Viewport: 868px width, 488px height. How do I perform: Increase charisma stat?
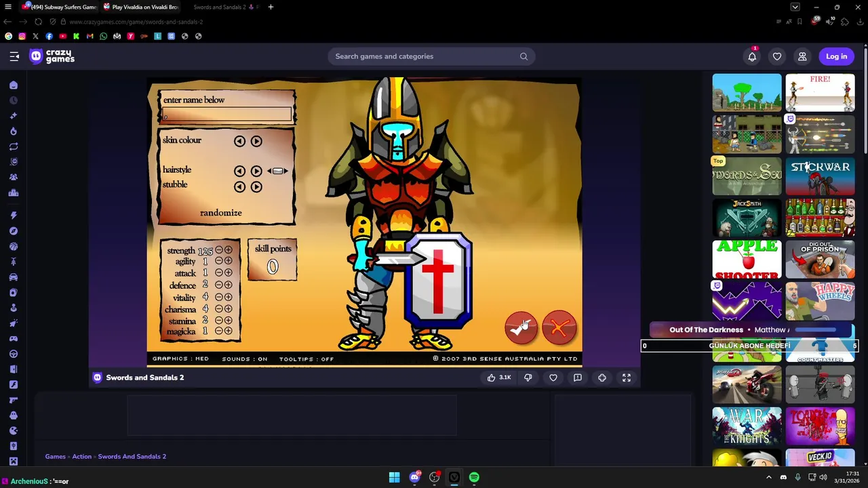pyautogui.click(x=229, y=308)
